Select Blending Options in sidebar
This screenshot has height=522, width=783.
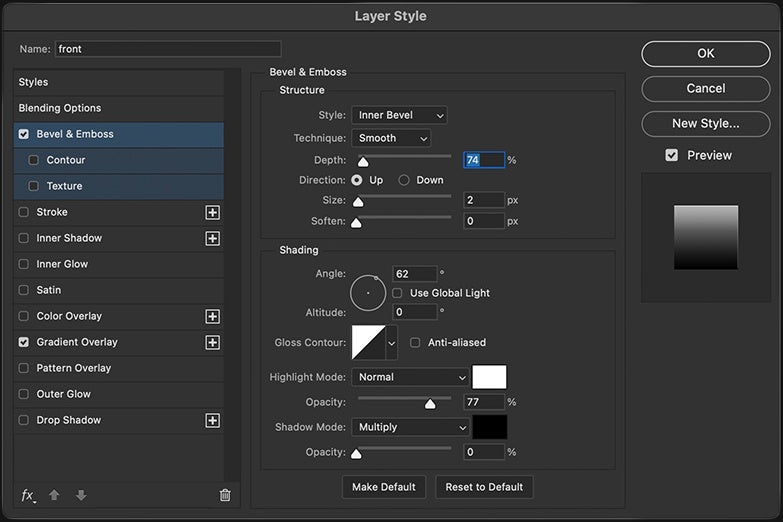(x=119, y=108)
